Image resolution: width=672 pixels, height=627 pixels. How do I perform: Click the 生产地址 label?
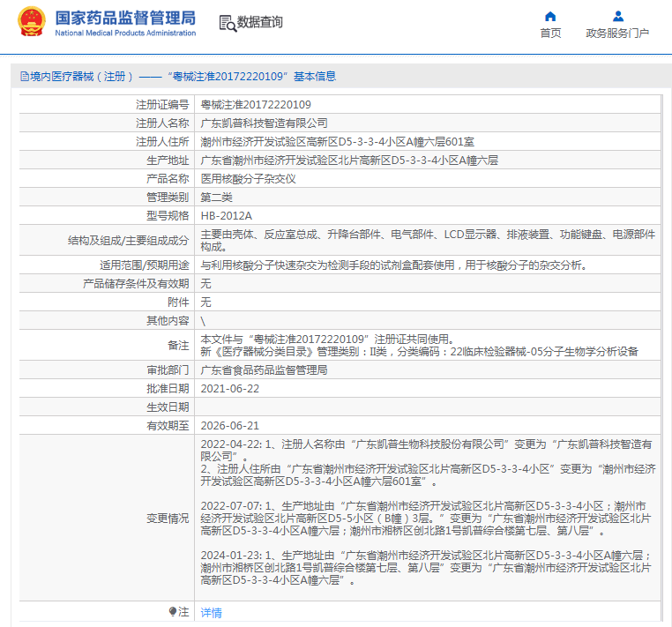(x=168, y=160)
